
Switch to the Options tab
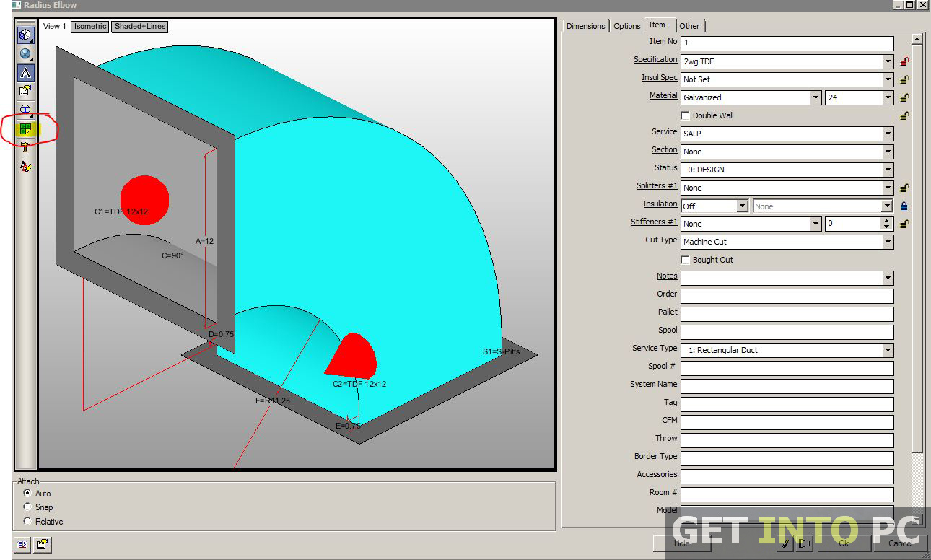[x=626, y=26]
